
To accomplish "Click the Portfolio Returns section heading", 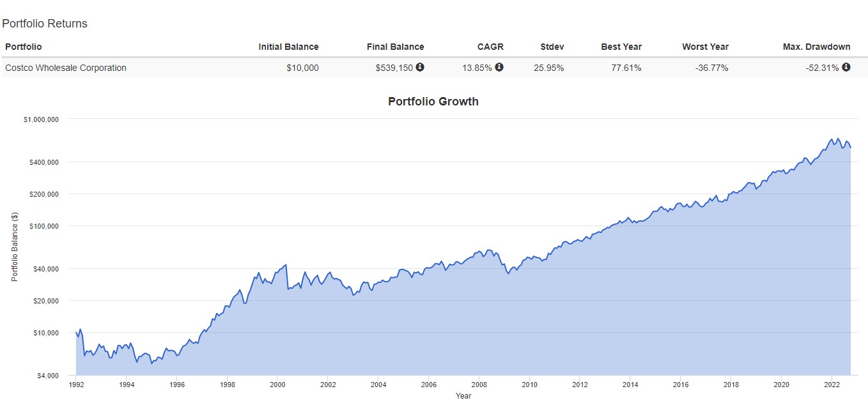I will click(45, 24).
